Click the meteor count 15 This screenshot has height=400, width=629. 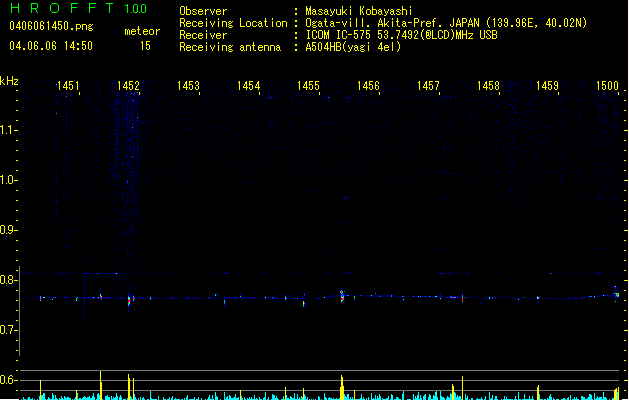(145, 46)
